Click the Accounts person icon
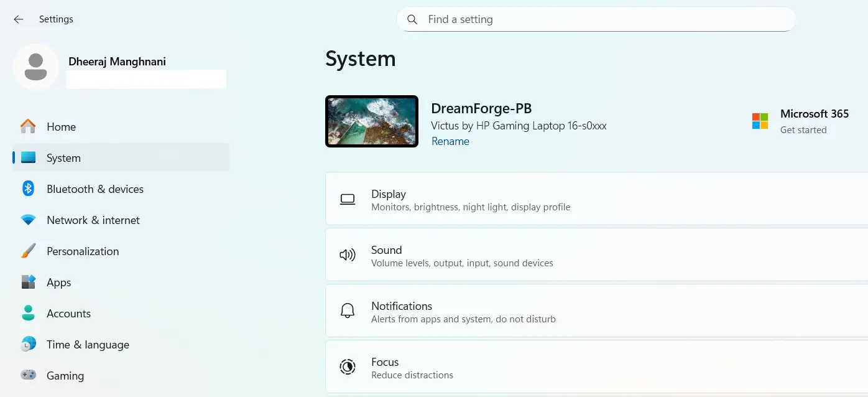This screenshot has width=868, height=397. click(27, 313)
